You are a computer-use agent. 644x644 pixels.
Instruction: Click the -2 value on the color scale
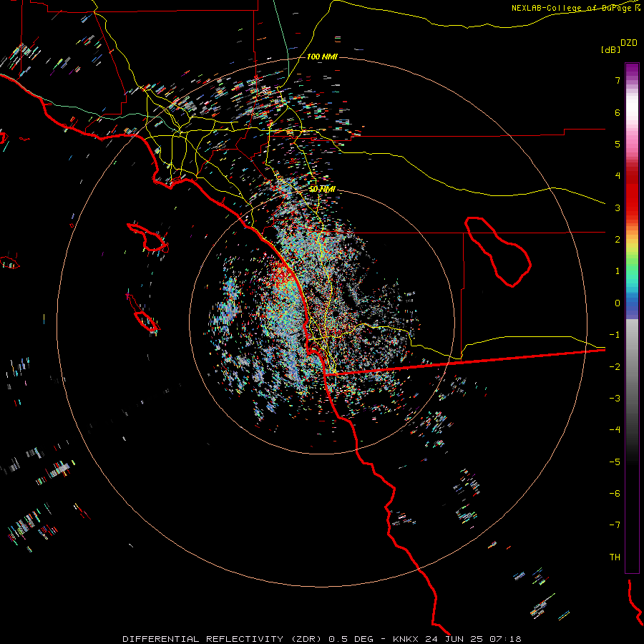tap(615, 367)
